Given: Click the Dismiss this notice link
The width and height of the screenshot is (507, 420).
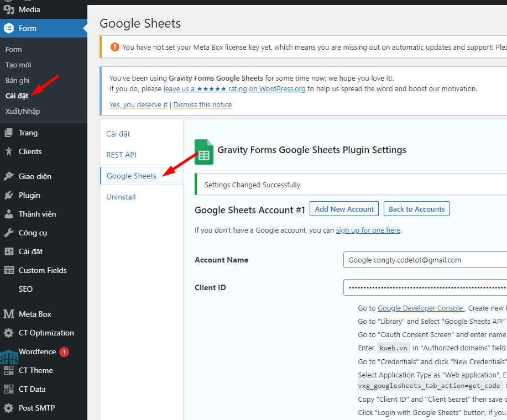Looking at the screenshot, I should [x=202, y=104].
